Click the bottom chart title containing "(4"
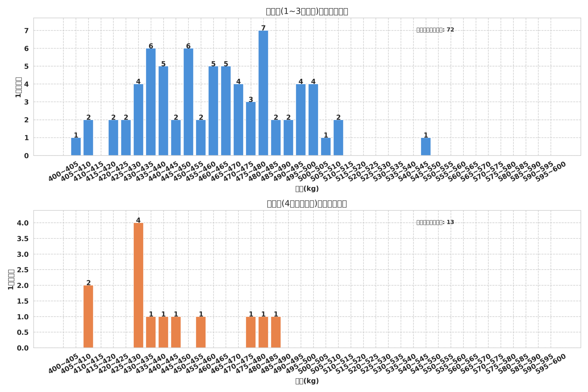 pos(307,204)
